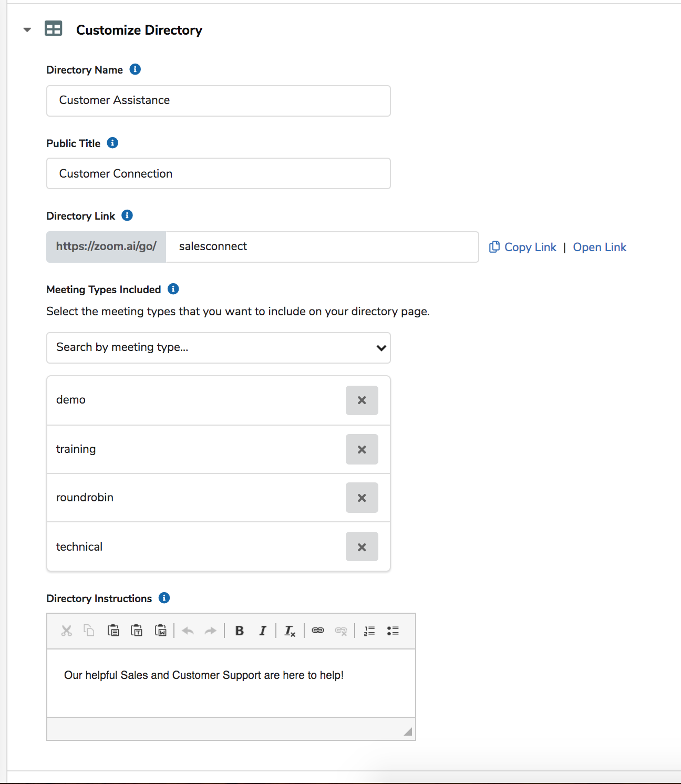Click the Bold formatting icon
Image resolution: width=681 pixels, height=784 pixels.
click(x=239, y=631)
